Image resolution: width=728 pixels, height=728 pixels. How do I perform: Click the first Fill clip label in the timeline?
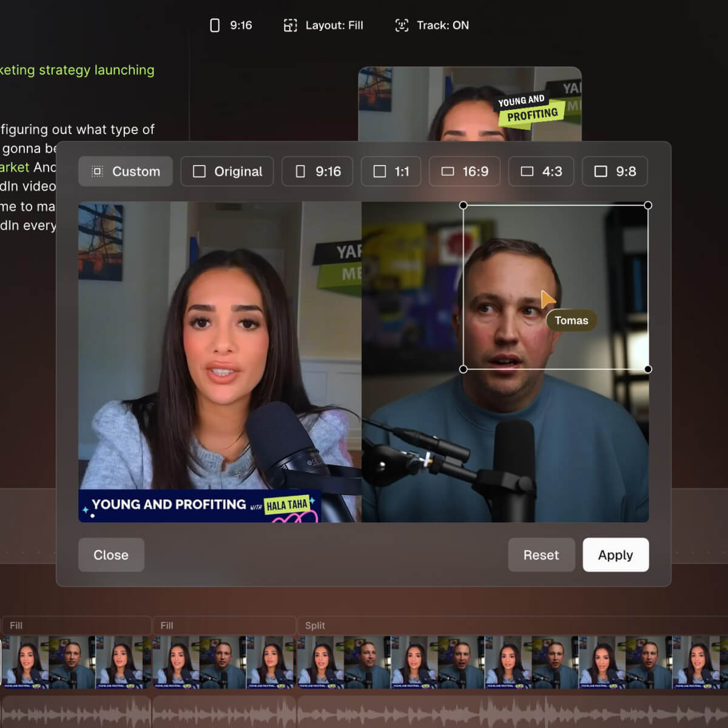pyautogui.click(x=16, y=625)
